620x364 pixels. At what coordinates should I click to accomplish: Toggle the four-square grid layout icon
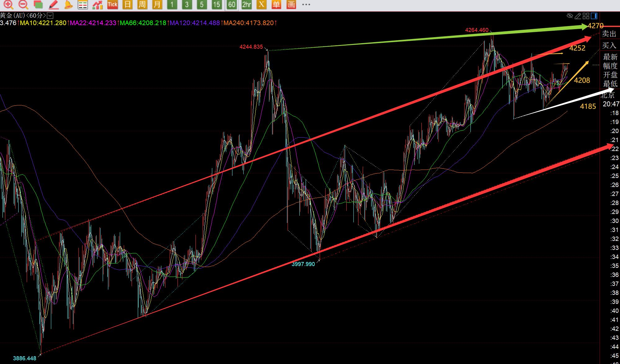coord(586,16)
